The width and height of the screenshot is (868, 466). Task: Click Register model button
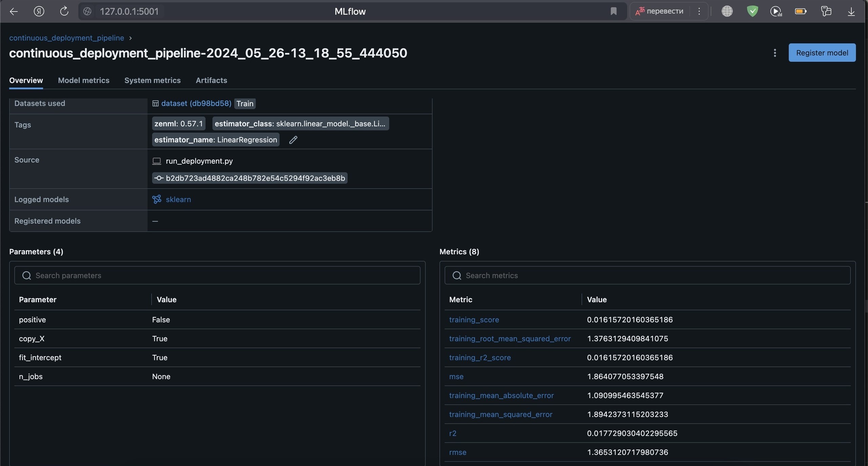click(822, 52)
